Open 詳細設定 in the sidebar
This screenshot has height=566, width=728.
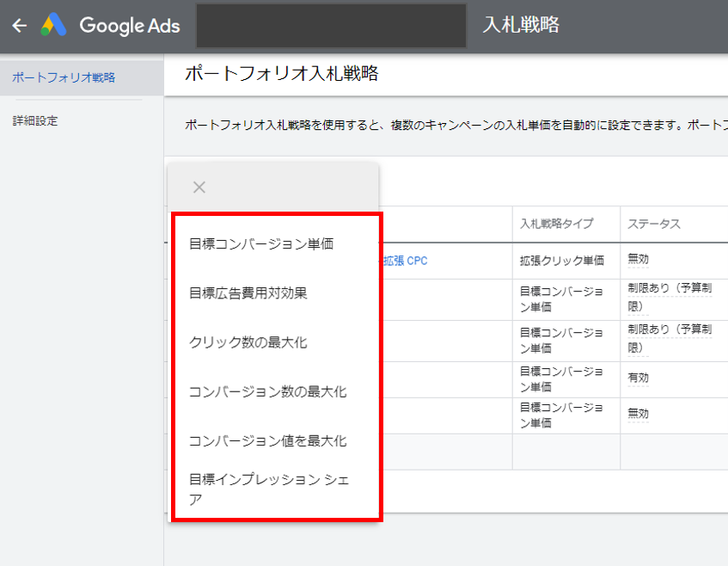click(35, 120)
